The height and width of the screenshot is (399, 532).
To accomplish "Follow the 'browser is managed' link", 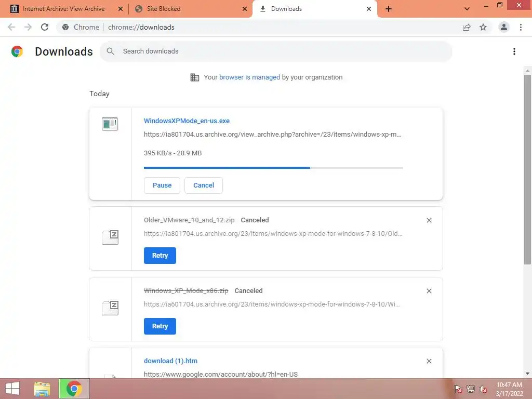I will 249,77.
